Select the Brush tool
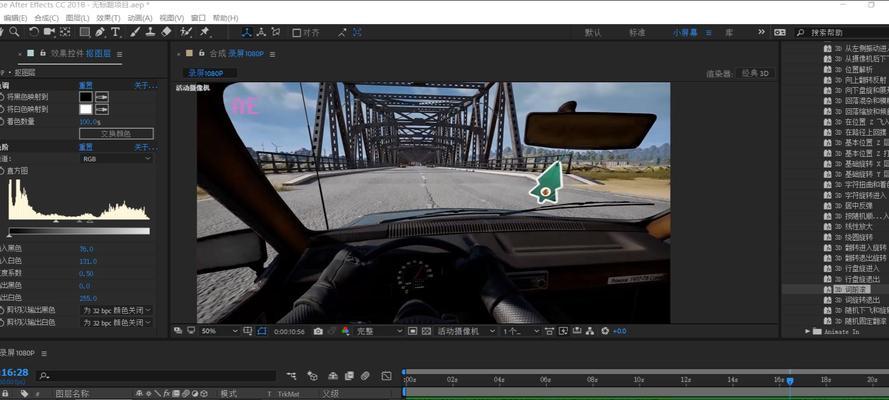Viewport: 889px width, 400px height. [x=135, y=32]
